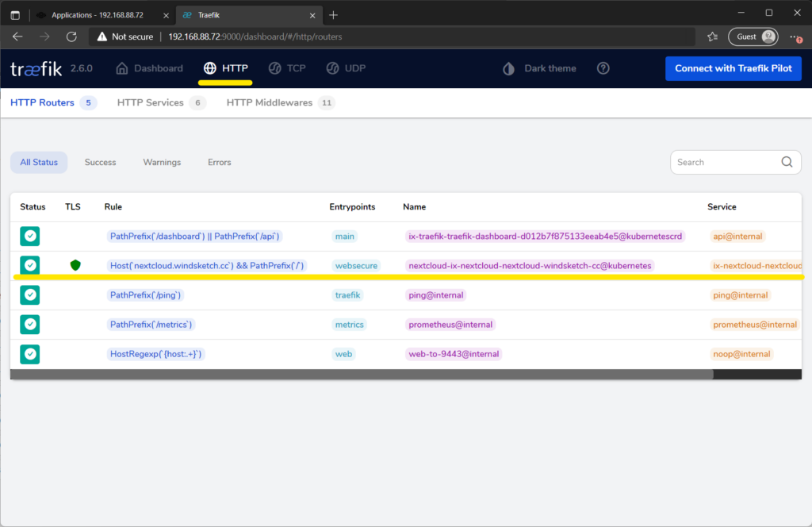Filter routers by Success
The width and height of the screenshot is (812, 527).
coord(100,162)
